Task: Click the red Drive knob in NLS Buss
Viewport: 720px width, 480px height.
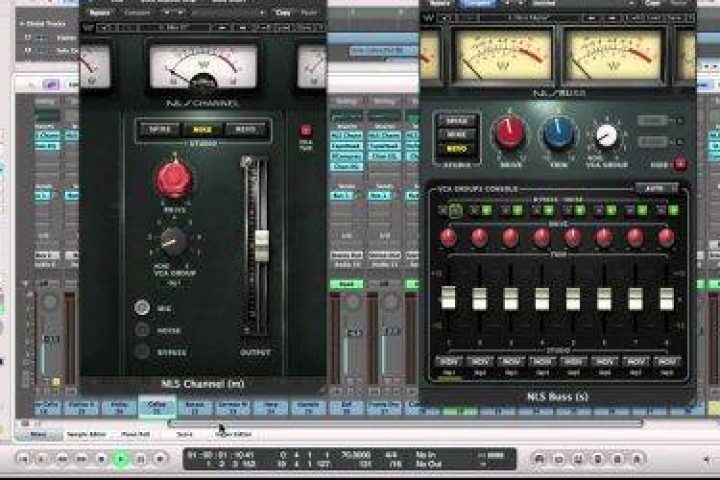Action: (510, 131)
